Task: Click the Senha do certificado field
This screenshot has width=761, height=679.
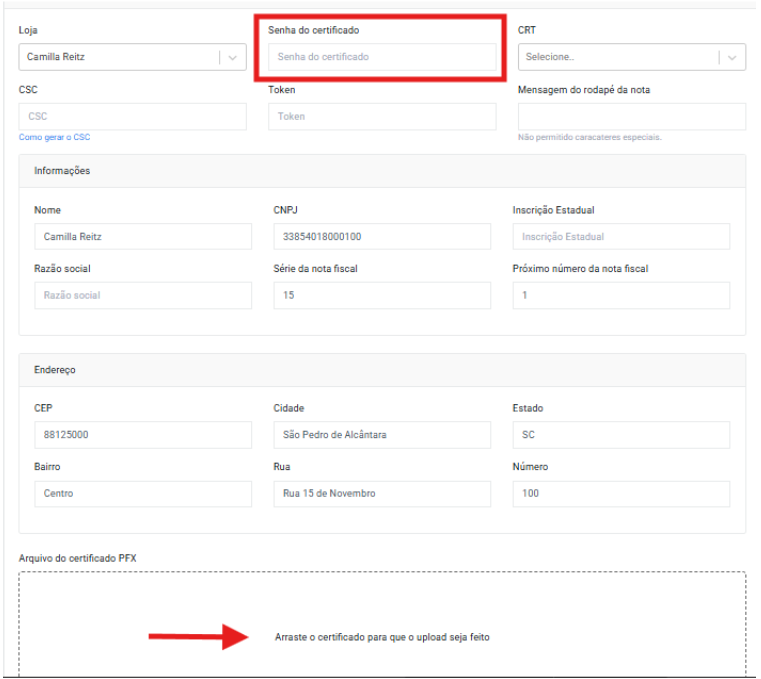Action: pyautogui.click(x=382, y=58)
